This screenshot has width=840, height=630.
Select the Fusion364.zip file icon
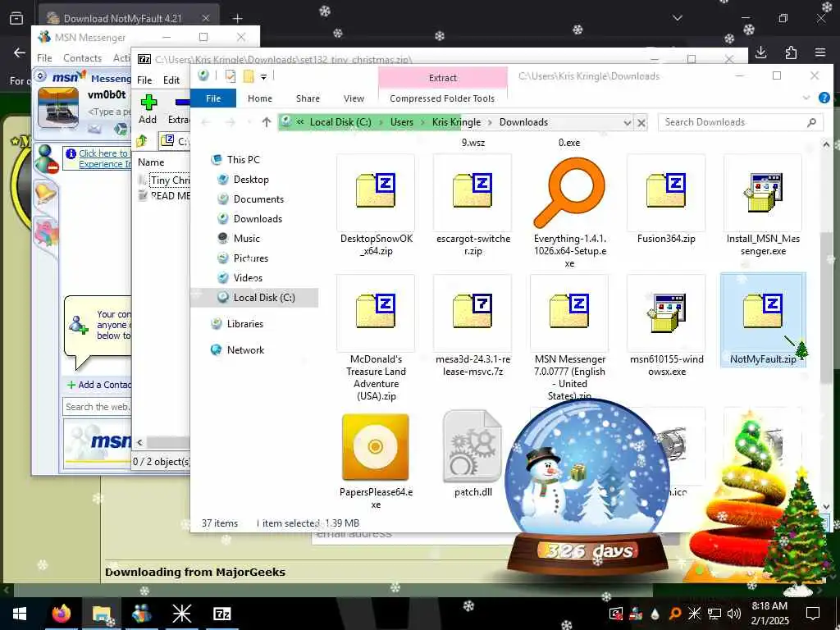[666, 192]
